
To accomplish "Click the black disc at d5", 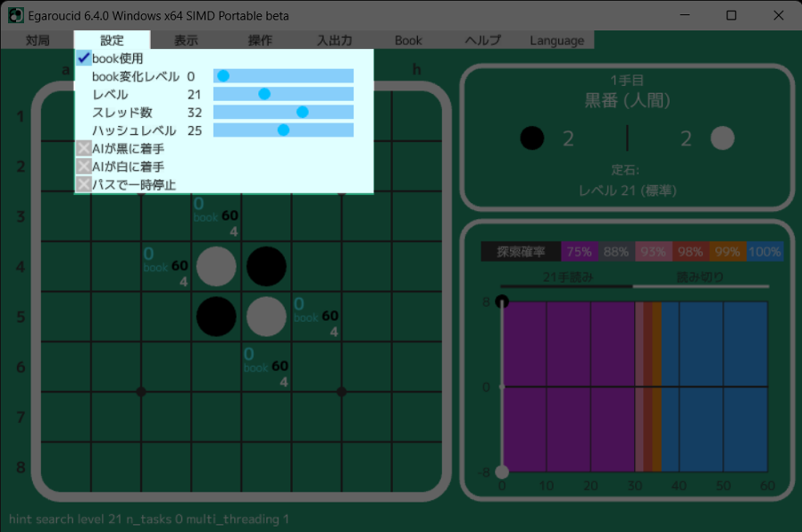I will pyautogui.click(x=216, y=317).
